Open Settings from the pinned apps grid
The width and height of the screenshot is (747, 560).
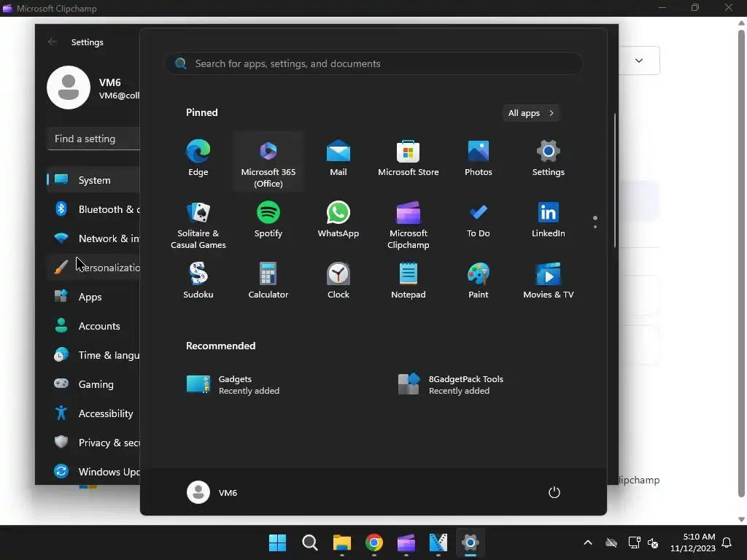tap(549, 160)
